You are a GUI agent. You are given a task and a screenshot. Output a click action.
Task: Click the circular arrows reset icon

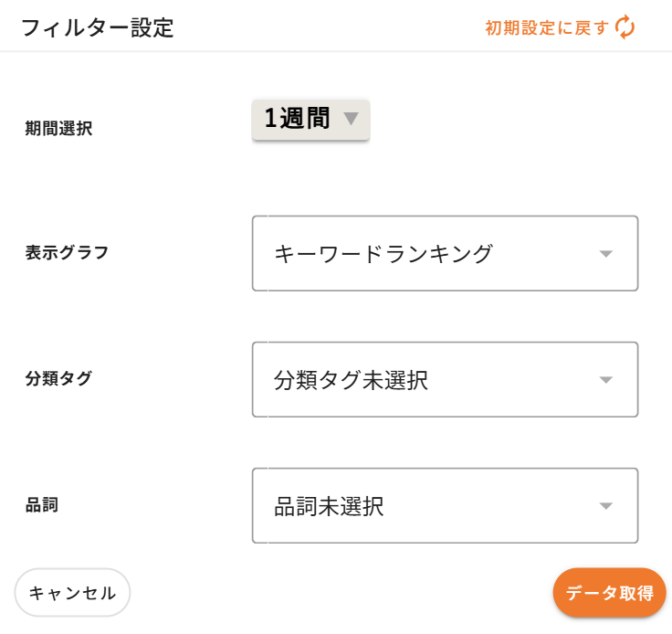(625, 27)
